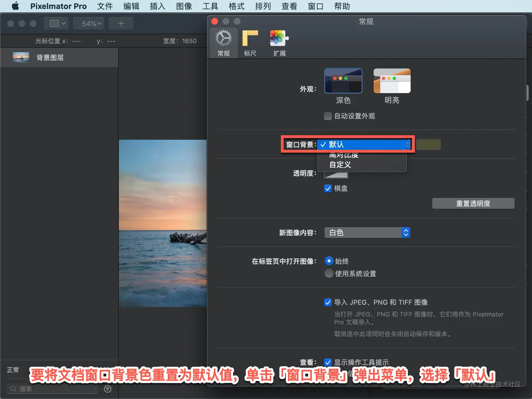The width and height of the screenshot is (532, 399).
Task: Choose 自定义 in the window background menu
Action: 362,165
